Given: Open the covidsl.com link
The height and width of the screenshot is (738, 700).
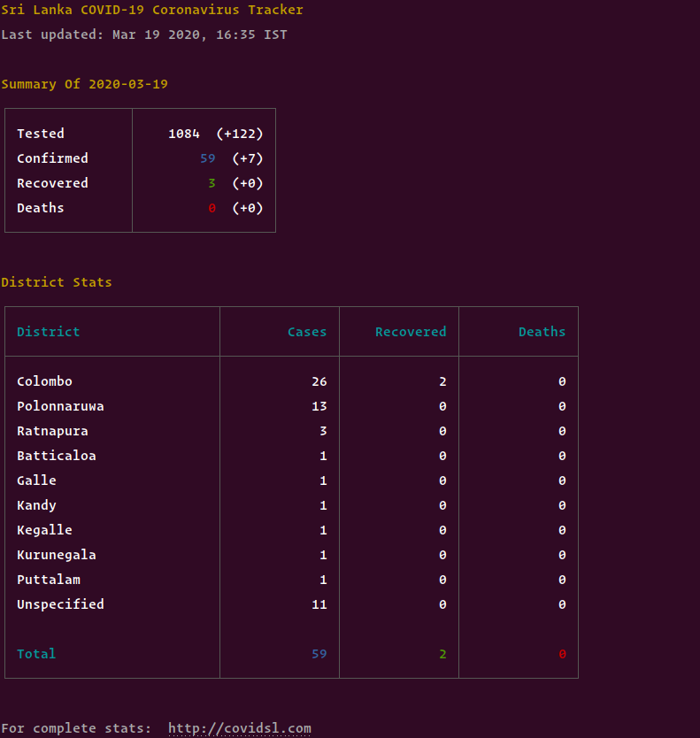Looking at the screenshot, I should [x=240, y=728].
